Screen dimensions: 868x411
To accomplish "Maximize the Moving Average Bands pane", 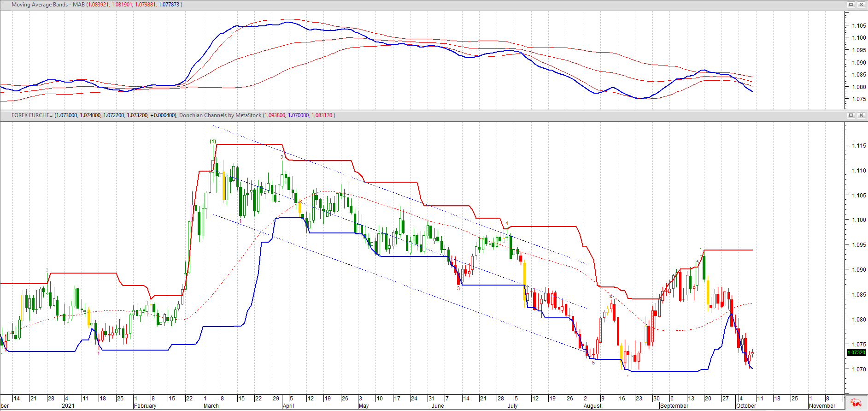I will click(x=851, y=4).
